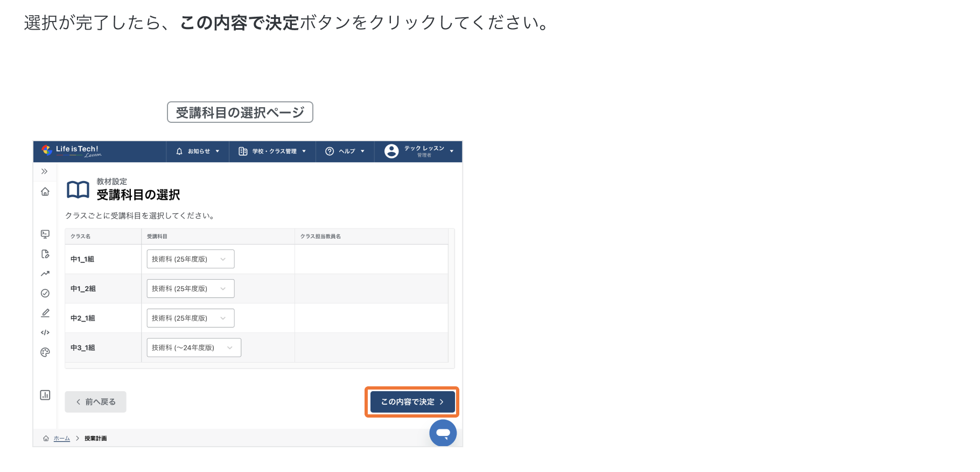Viewport: 980px width, 472px height.
Task: Click the paint palette icon in the sidebar
Action: pyautogui.click(x=45, y=352)
